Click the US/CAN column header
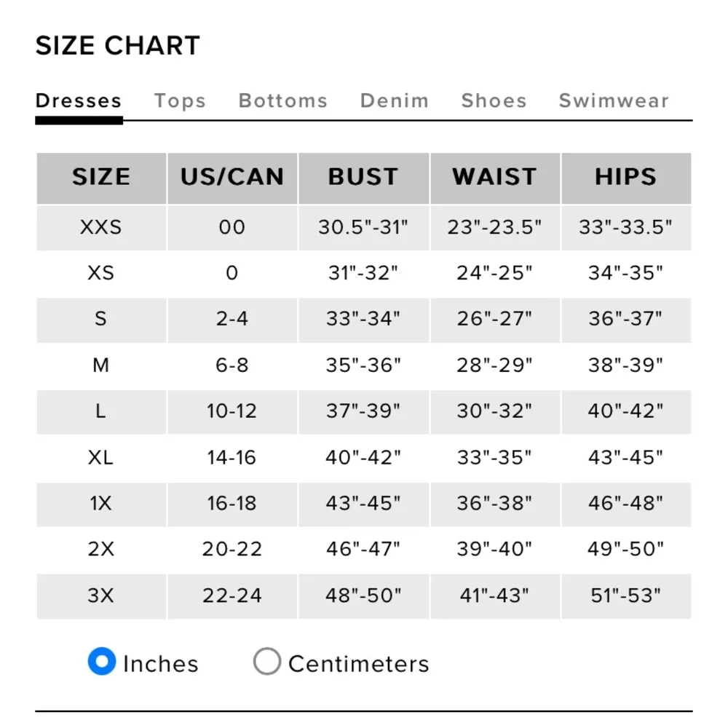This screenshot has width=728, height=728. tap(232, 177)
